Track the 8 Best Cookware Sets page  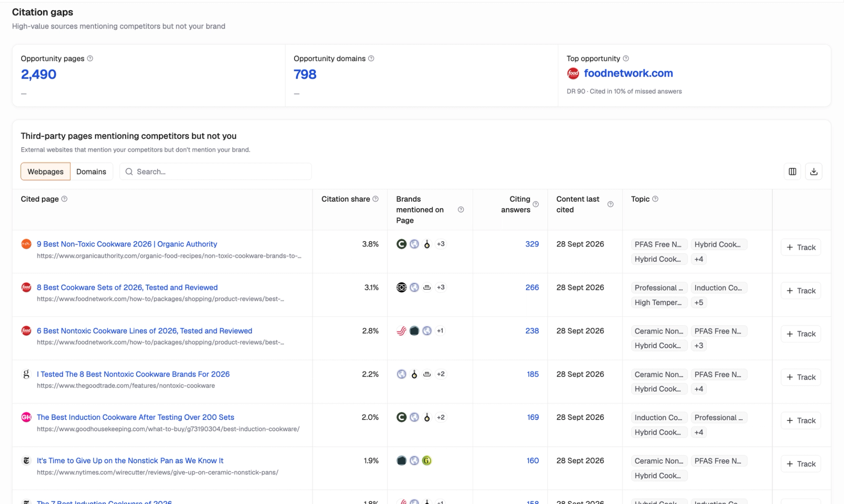coord(800,290)
